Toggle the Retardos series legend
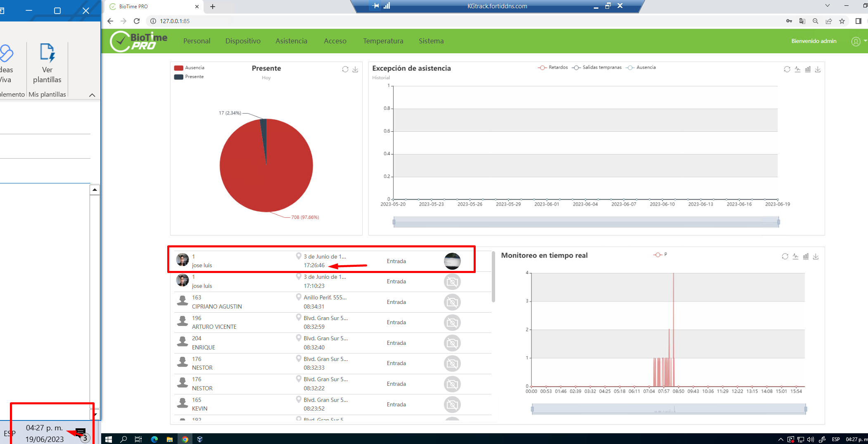This screenshot has width=868, height=444. [553, 67]
